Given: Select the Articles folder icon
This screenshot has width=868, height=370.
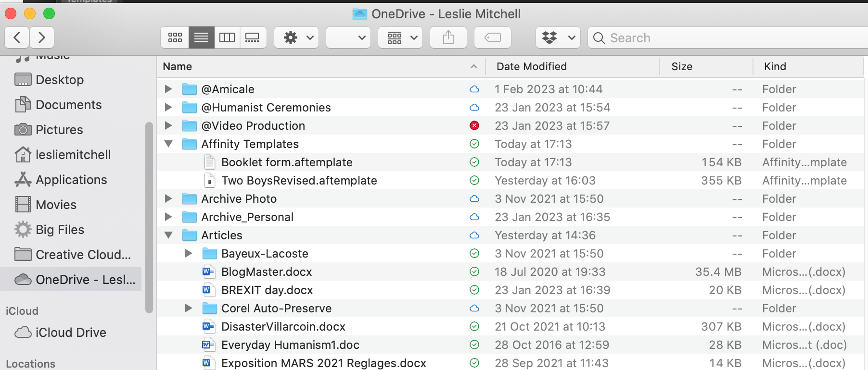Looking at the screenshot, I should click(x=190, y=235).
